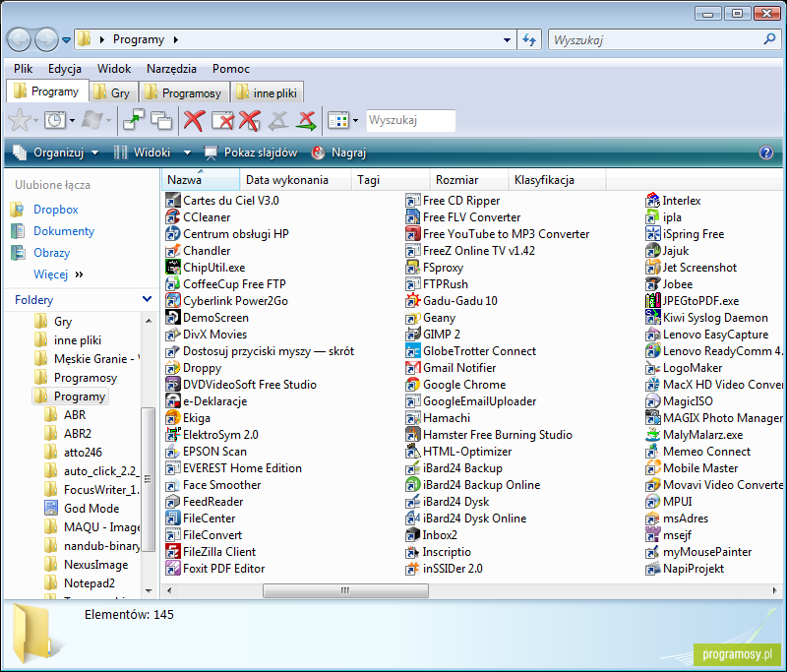The image size is (787, 672).
Task: Open the address bar history dropdown arrow
Action: (507, 40)
